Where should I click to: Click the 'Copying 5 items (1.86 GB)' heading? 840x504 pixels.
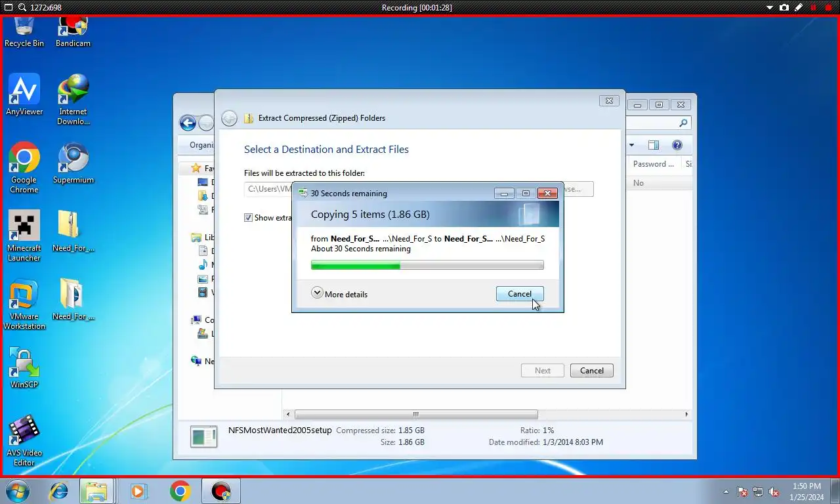coord(370,215)
